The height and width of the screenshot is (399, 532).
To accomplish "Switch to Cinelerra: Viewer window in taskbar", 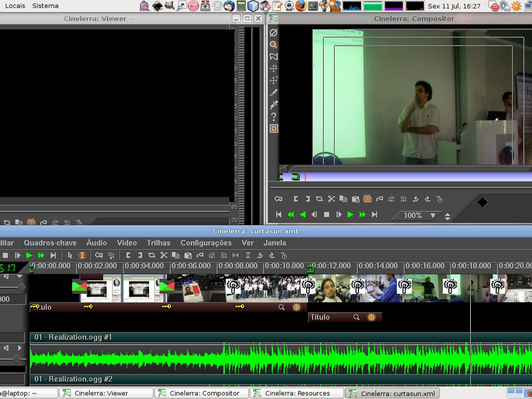I will [101, 393].
